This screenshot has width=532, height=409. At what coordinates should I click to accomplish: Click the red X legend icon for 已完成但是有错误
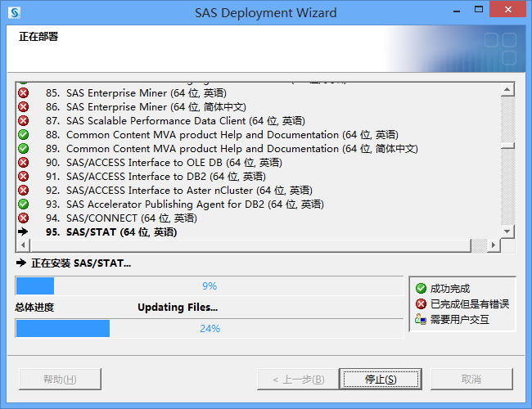tap(421, 304)
